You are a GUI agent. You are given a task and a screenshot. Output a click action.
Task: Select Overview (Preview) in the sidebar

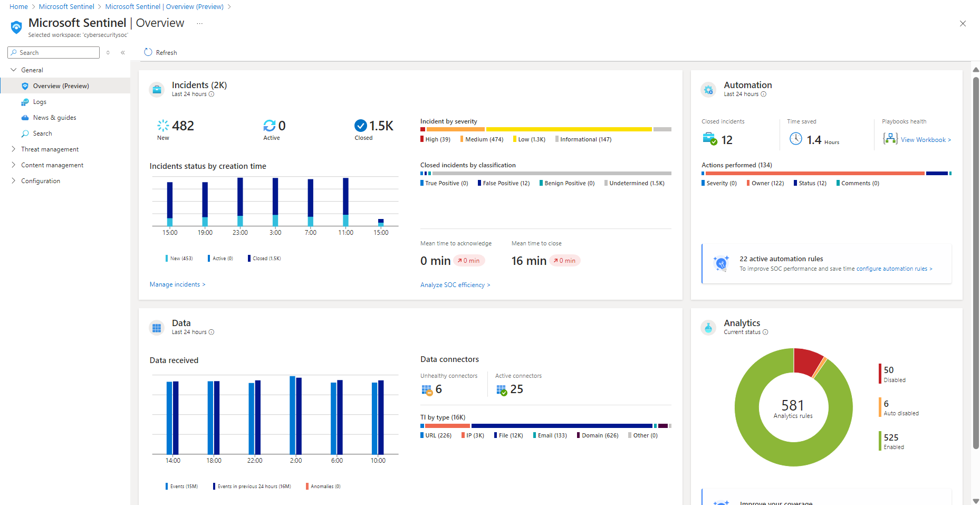pyautogui.click(x=60, y=85)
